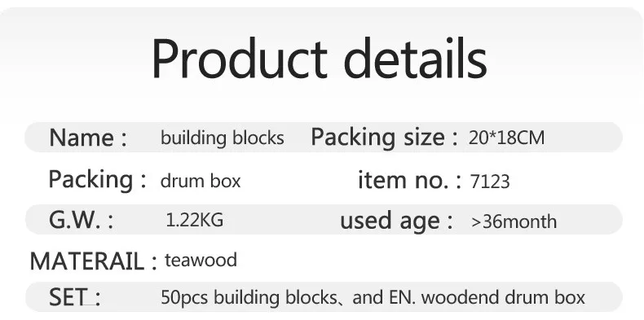Click the 1.22KG weight value
The width and height of the screenshot is (644, 320).
[195, 221]
